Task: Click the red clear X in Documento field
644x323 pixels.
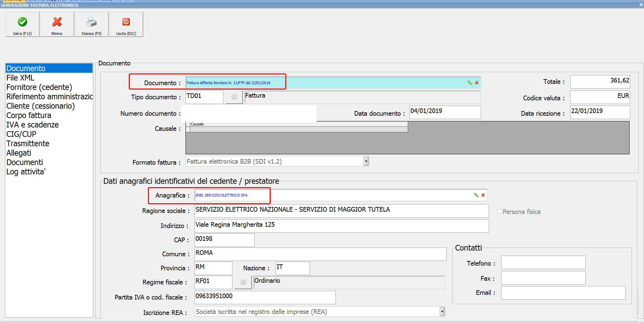Action: point(477,83)
